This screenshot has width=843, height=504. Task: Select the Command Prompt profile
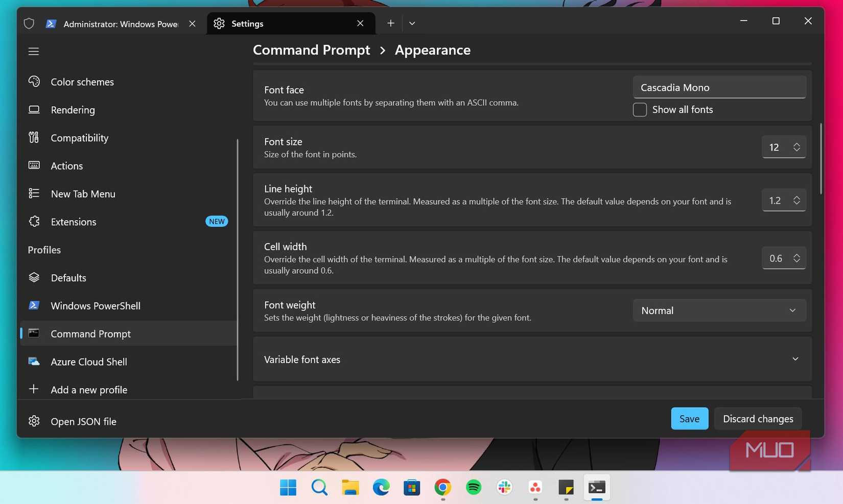point(128,333)
